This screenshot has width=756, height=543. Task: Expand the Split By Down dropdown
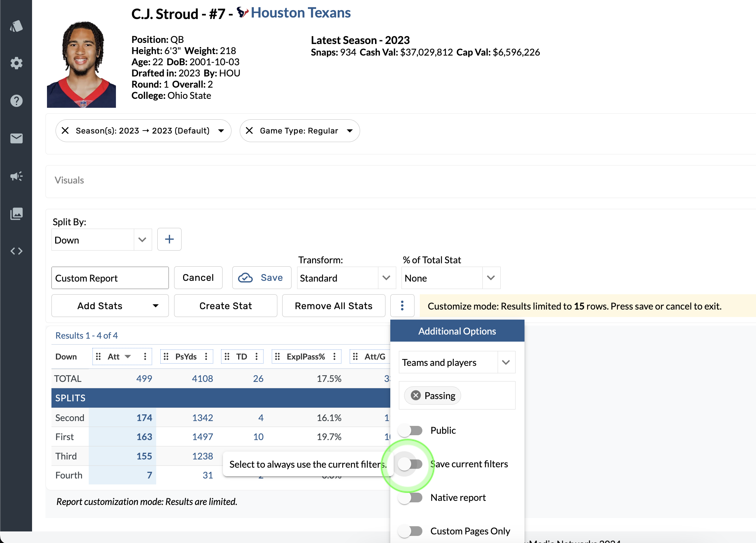(142, 240)
